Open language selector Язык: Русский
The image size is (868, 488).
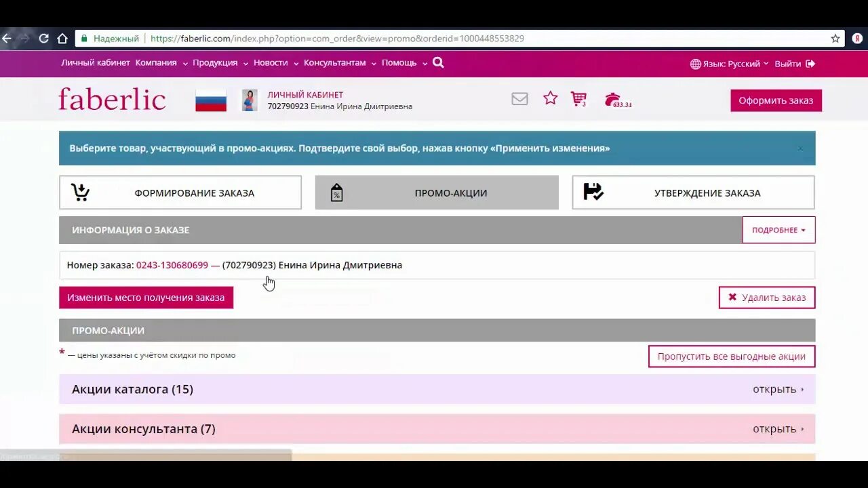point(730,64)
